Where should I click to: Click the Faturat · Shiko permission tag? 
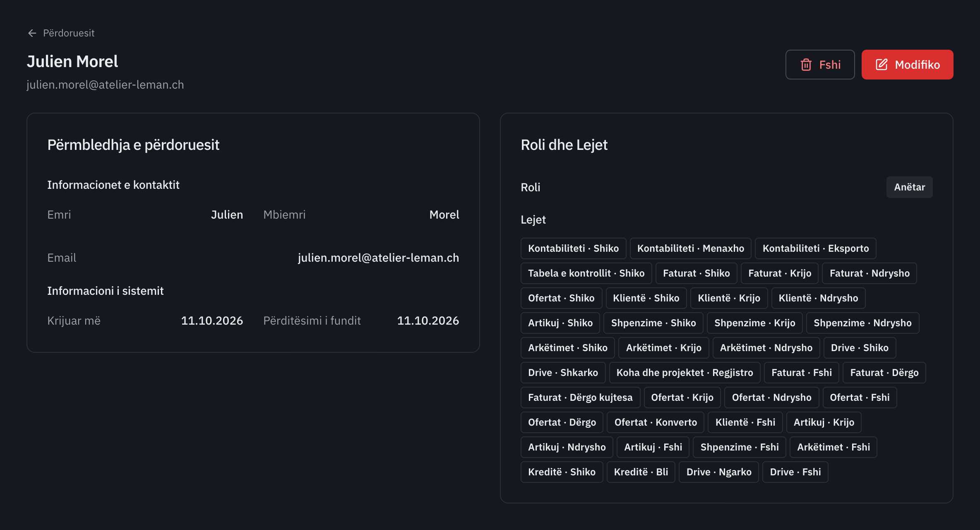pyautogui.click(x=696, y=273)
